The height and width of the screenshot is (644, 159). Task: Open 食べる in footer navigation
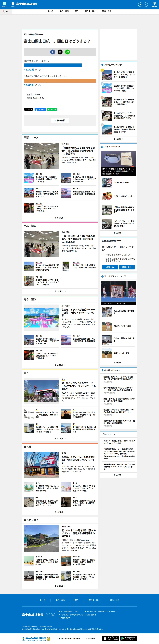tap(42, 600)
